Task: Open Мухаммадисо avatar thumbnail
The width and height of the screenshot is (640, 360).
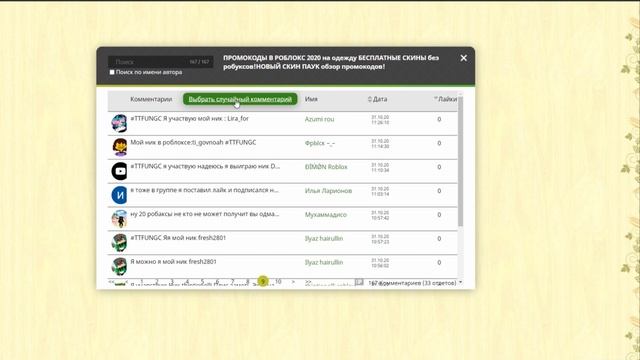Action: coord(120,219)
